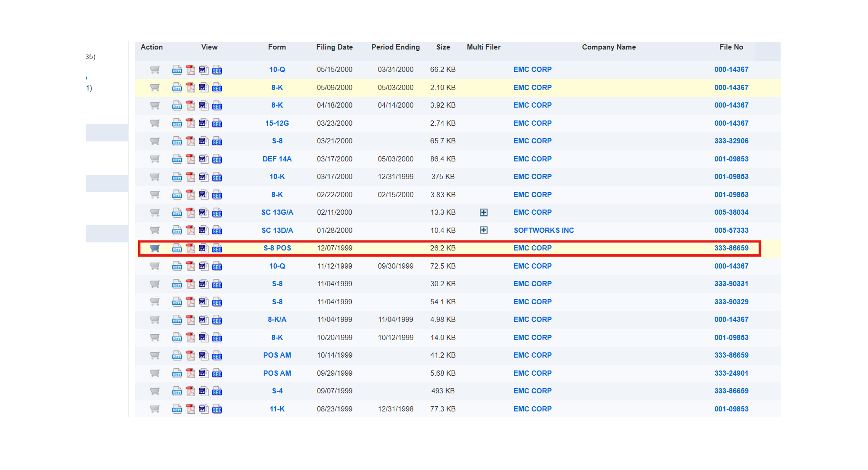Open file number 005-38034 link
Image resolution: width=868 pixels, height=470 pixels.
click(x=731, y=212)
